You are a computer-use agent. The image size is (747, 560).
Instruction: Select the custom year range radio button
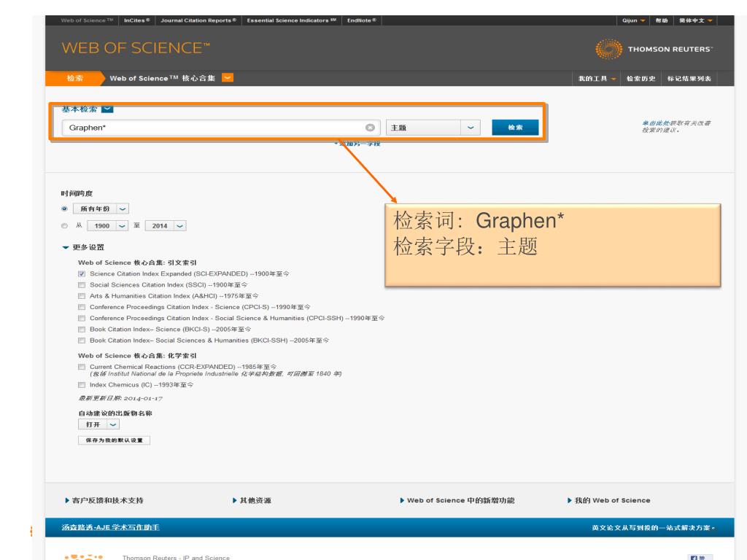[x=64, y=226]
